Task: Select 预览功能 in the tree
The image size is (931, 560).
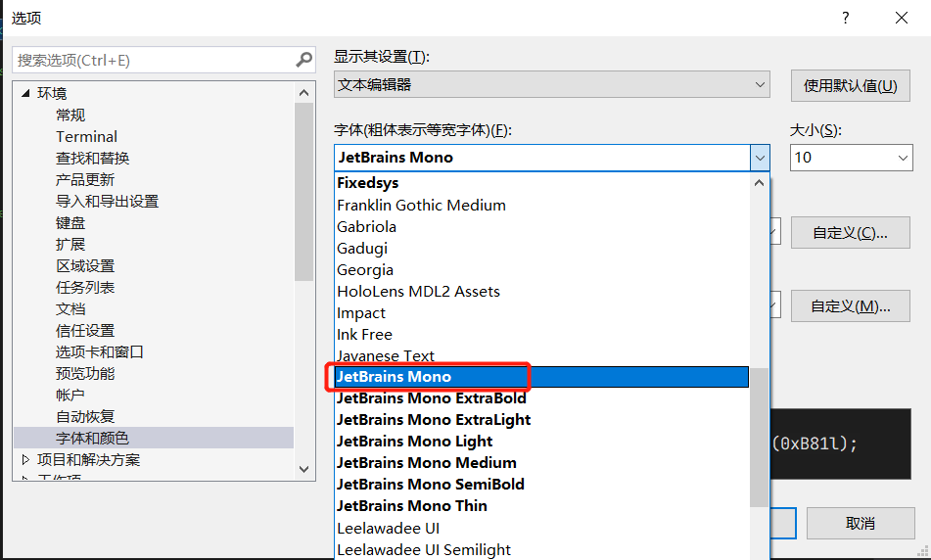Action: tap(85, 374)
